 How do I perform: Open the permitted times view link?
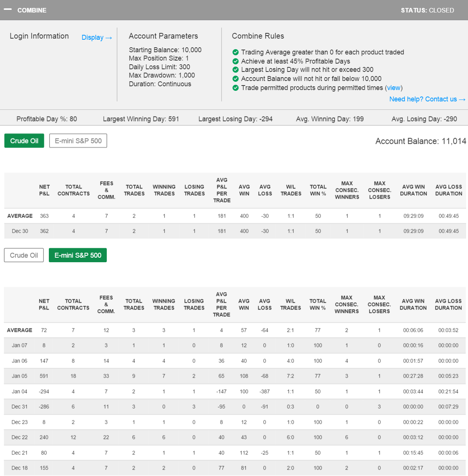[x=393, y=88]
